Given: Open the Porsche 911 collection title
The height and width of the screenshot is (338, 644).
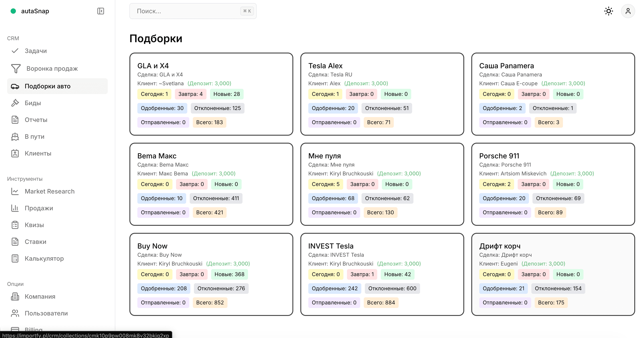Looking at the screenshot, I should pos(499,156).
